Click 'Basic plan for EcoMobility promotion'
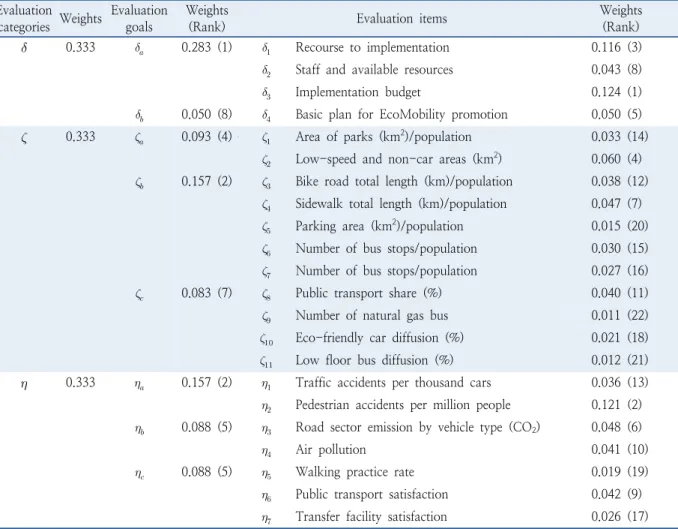 (401, 114)
